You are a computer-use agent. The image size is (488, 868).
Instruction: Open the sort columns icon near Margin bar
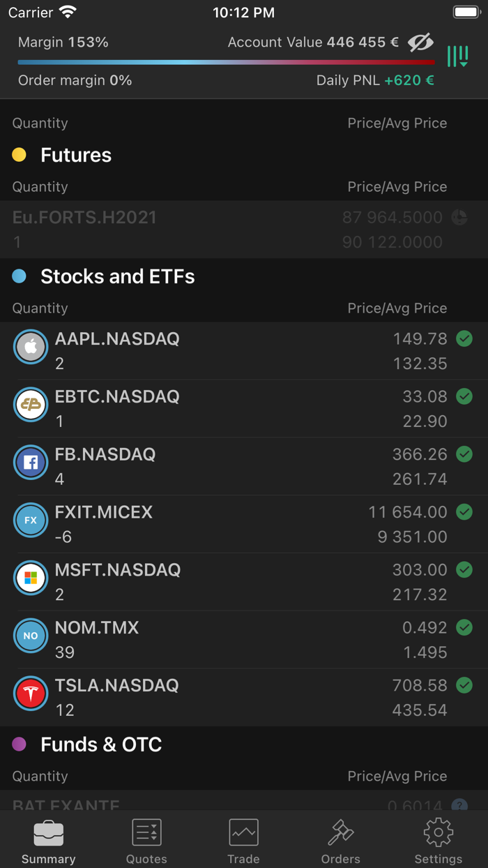[x=457, y=56]
